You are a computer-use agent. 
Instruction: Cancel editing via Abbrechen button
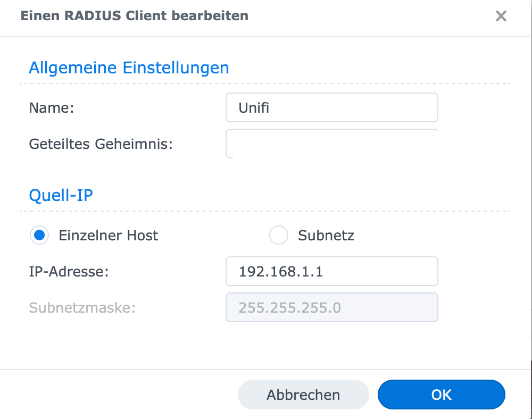[x=303, y=395]
